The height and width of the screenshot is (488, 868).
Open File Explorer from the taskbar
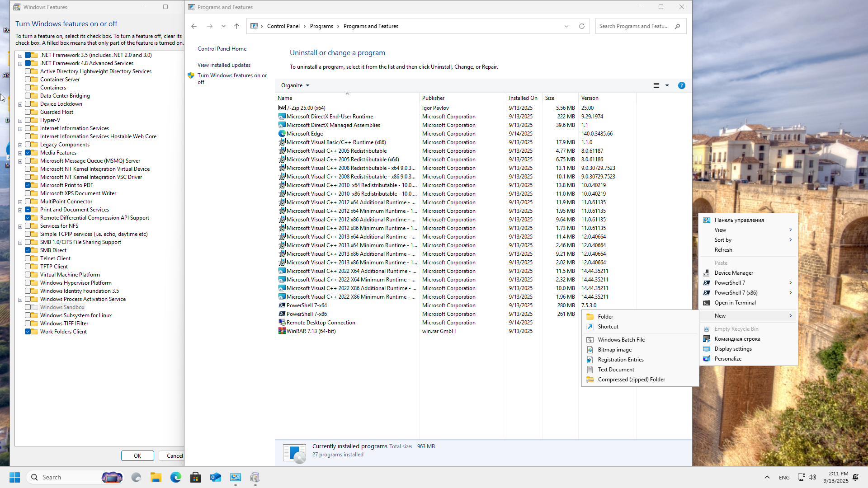[156, 477]
